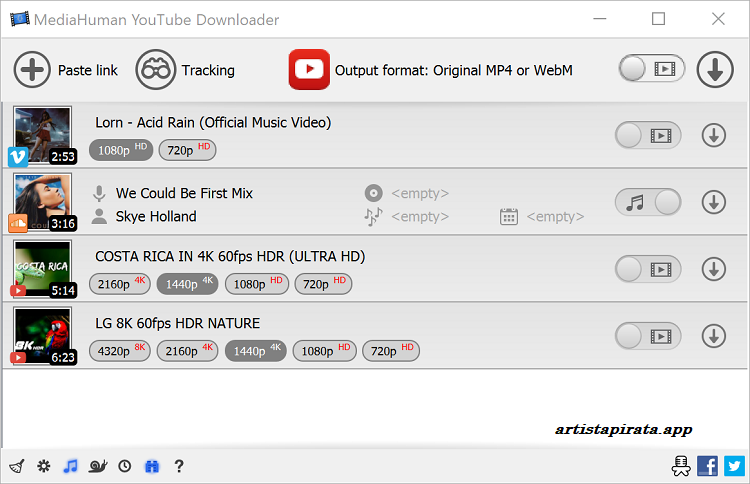Toggle the global video/audio switch in toolbar
This screenshot has width=750, height=484.
(x=651, y=69)
